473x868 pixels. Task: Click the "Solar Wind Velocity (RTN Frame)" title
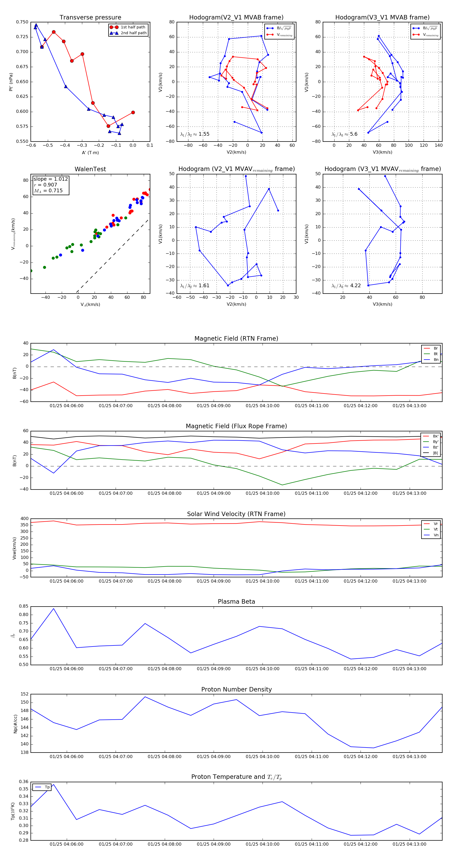(x=236, y=514)
